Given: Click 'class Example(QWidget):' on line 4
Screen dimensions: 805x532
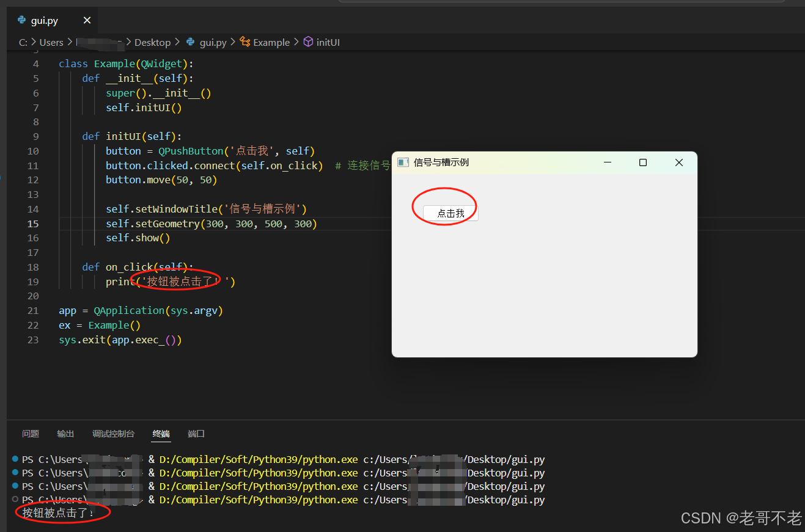Looking at the screenshot, I should click(126, 64).
